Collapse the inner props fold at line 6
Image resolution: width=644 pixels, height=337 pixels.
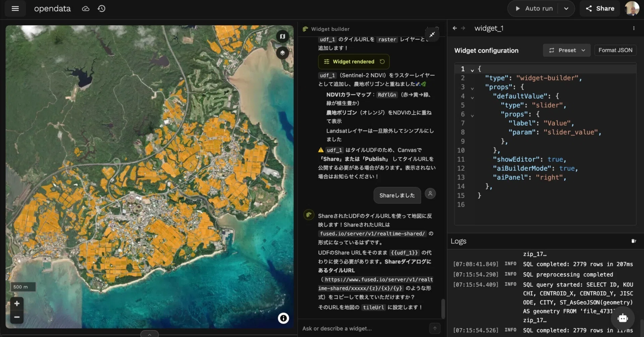tap(472, 116)
